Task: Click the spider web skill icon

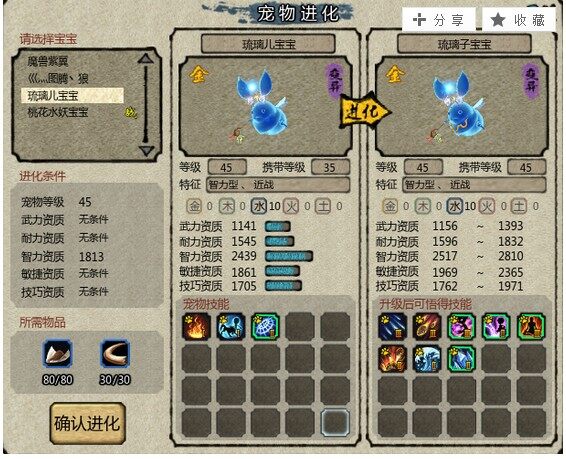Action: (266, 327)
